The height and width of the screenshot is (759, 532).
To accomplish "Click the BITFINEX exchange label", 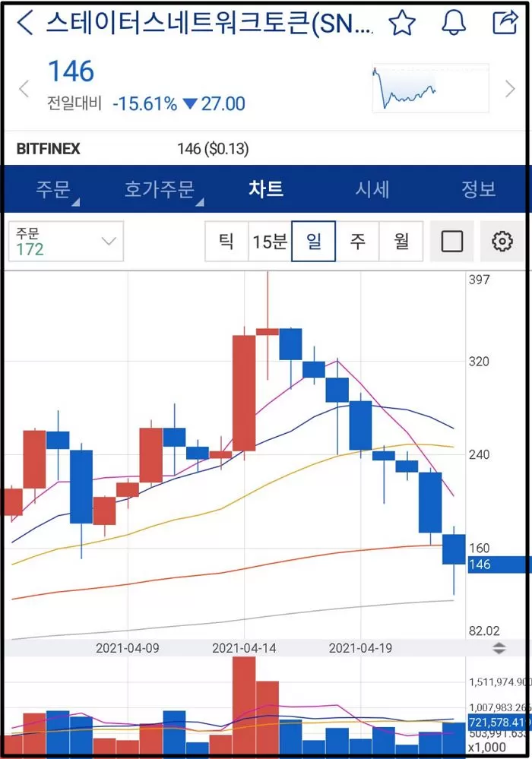I will 49,149.
